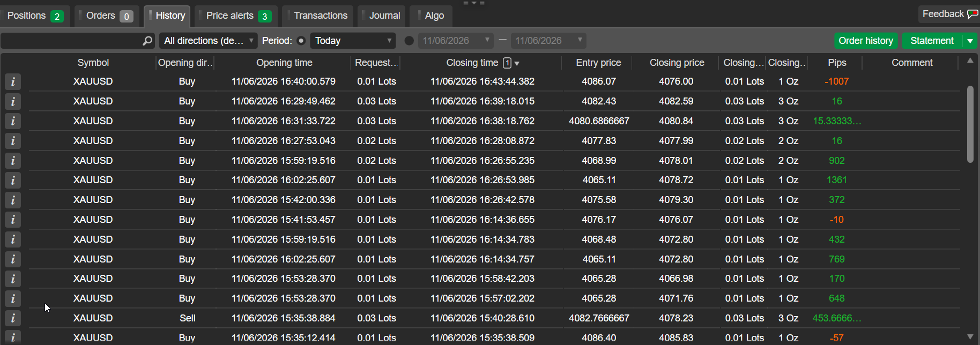The image size is (980, 345).
Task: Sort by Opening direction column header
Action: pos(185,63)
